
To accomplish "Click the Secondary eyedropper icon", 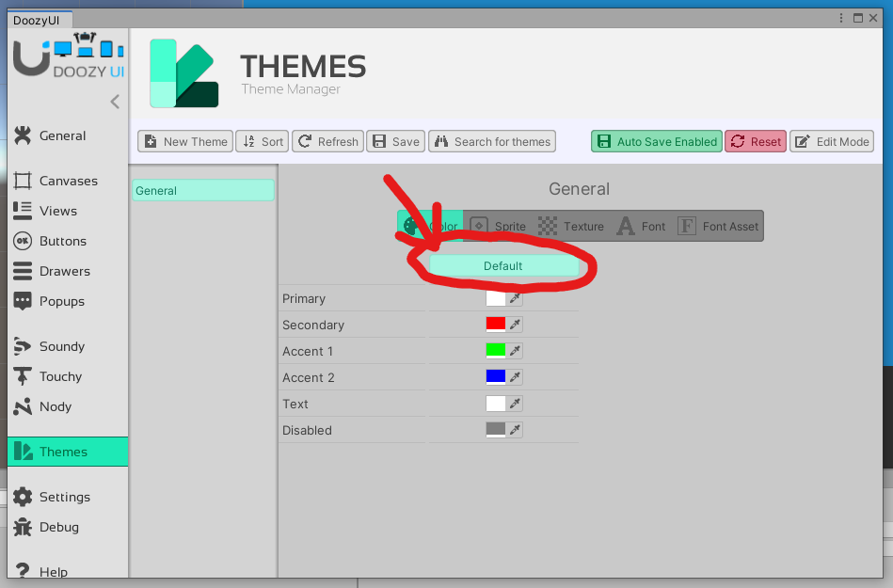I will [x=515, y=325].
